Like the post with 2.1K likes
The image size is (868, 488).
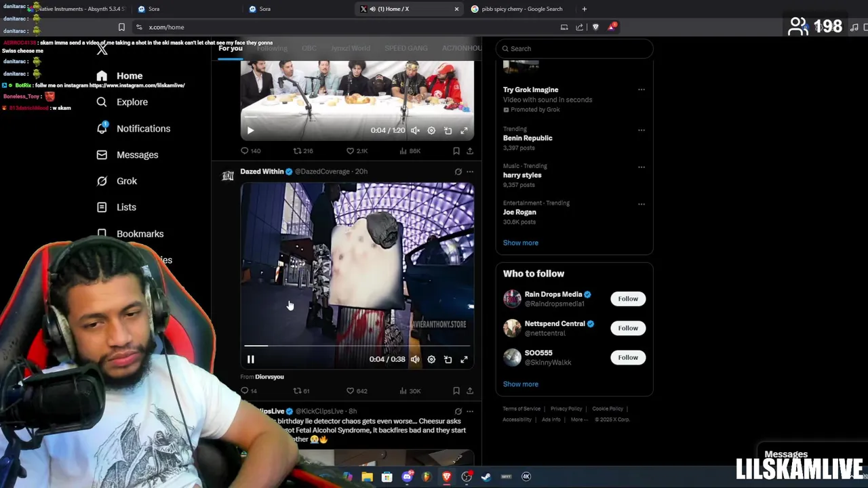[357, 151]
